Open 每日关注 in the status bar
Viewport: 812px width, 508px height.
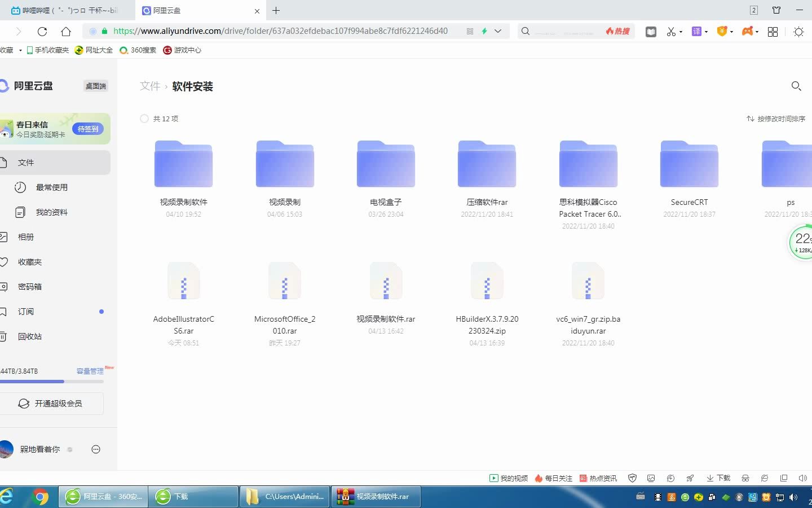[553, 478]
